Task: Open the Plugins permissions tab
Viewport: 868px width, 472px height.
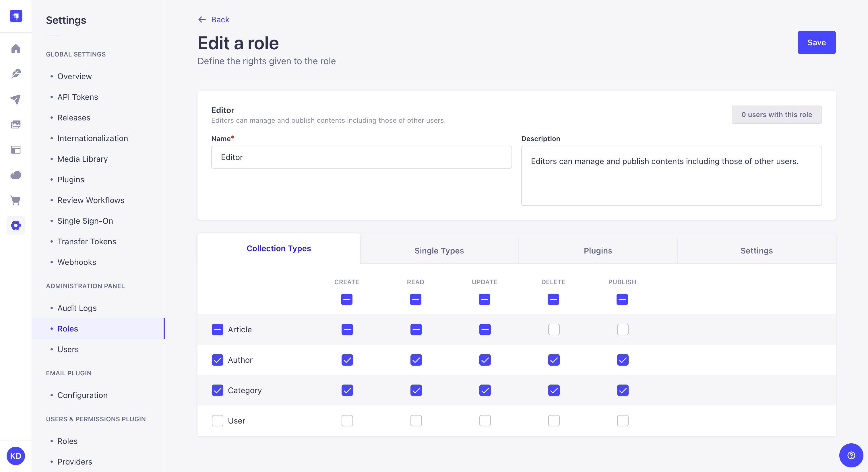Action: click(x=597, y=250)
